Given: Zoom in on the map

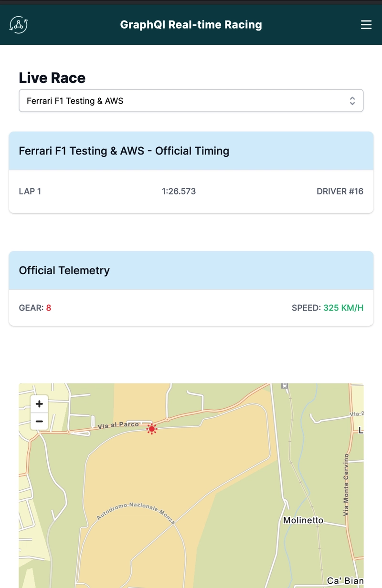Looking at the screenshot, I should (39, 404).
